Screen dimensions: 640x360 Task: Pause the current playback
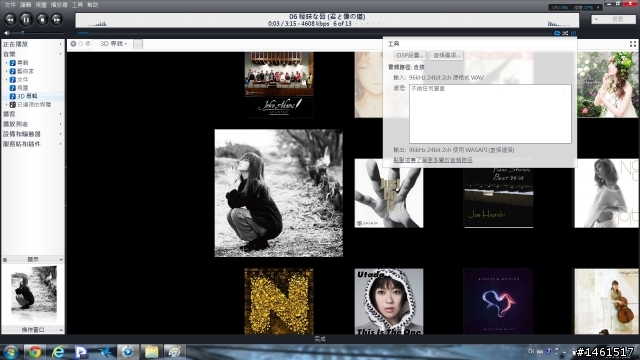(26, 19)
